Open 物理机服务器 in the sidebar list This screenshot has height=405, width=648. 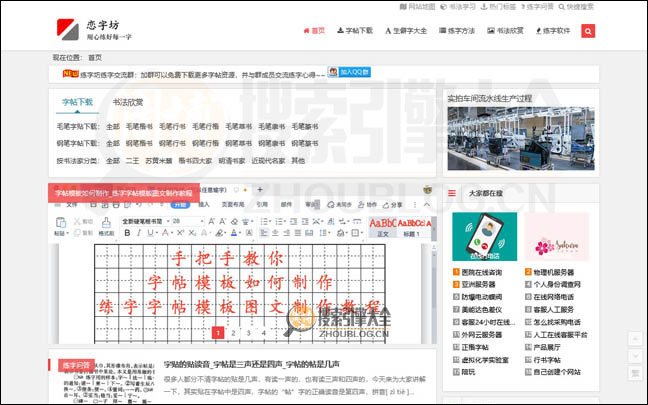coord(553,272)
